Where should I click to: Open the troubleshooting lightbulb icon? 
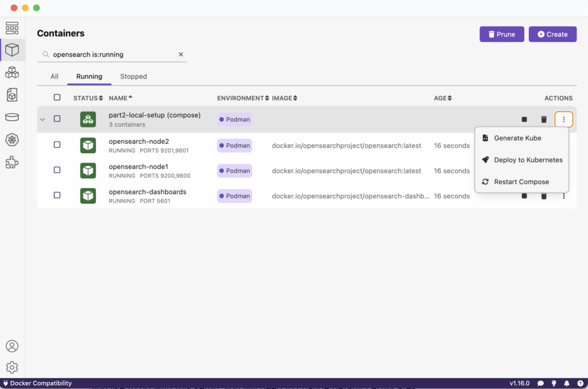tap(554, 383)
